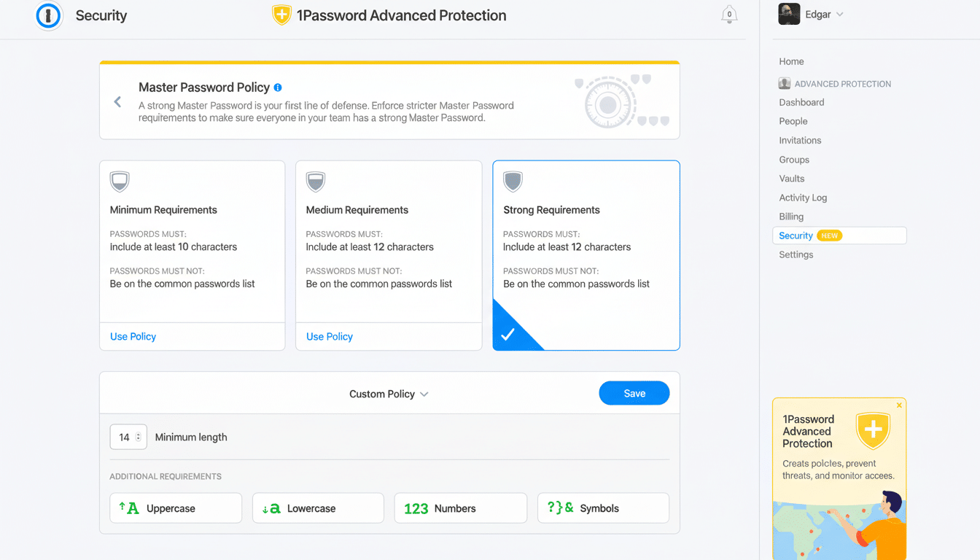Image resolution: width=980 pixels, height=560 pixels.
Task: Open the Activity Log section
Action: 803,197
